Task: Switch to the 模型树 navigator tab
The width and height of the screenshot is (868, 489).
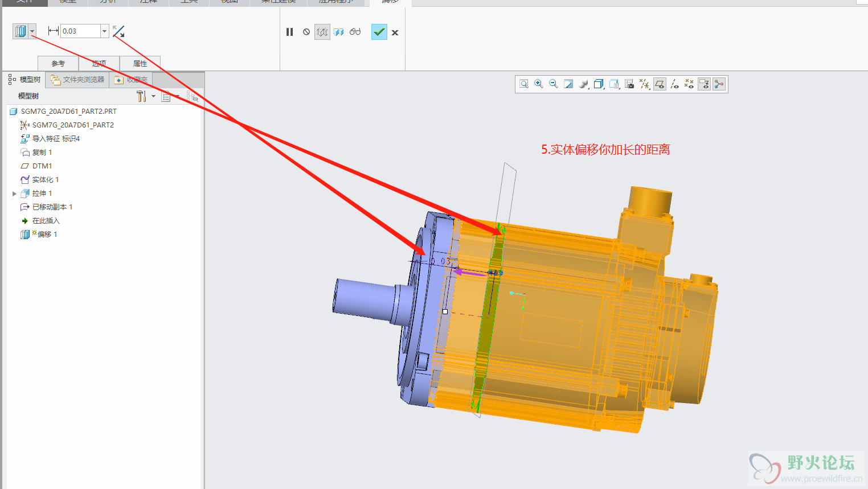Action: tap(24, 80)
